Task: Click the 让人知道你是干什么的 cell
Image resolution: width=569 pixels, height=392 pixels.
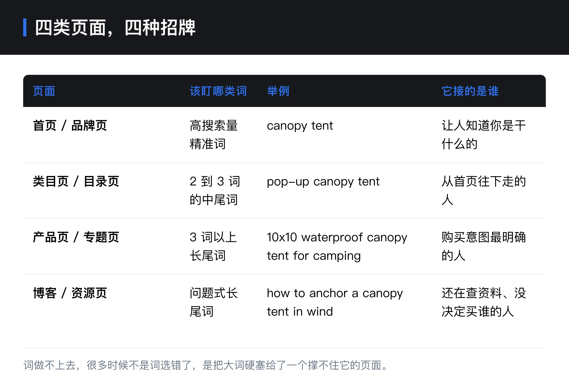Action: tap(484, 135)
